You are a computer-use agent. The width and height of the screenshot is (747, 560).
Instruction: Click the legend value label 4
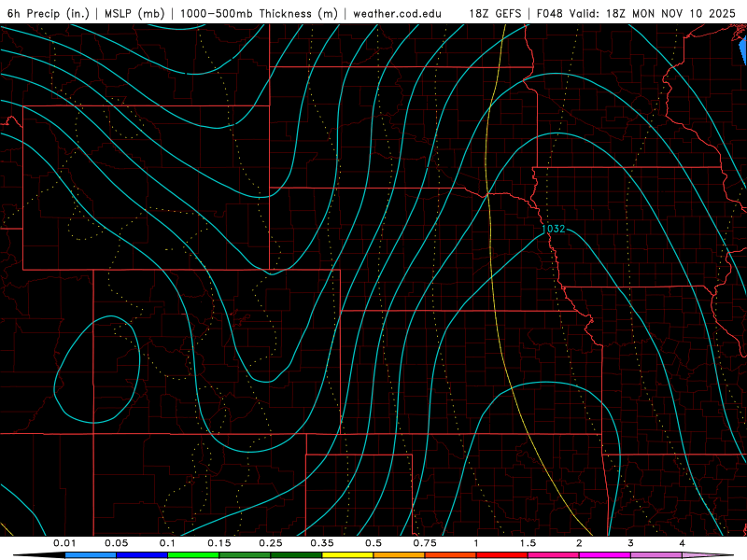pos(683,543)
